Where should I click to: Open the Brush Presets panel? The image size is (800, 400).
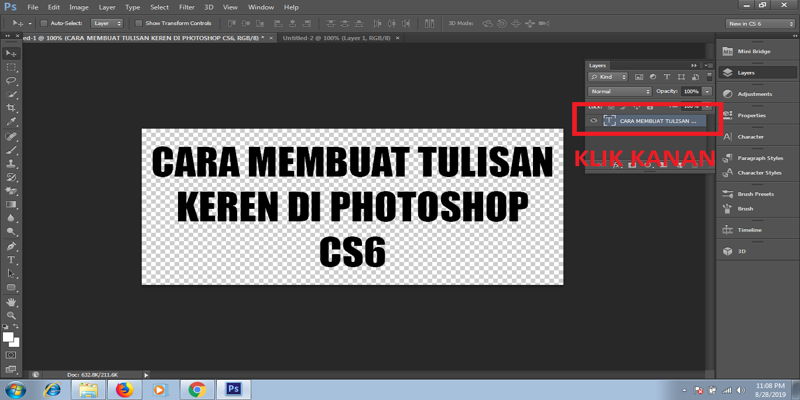pos(756,194)
